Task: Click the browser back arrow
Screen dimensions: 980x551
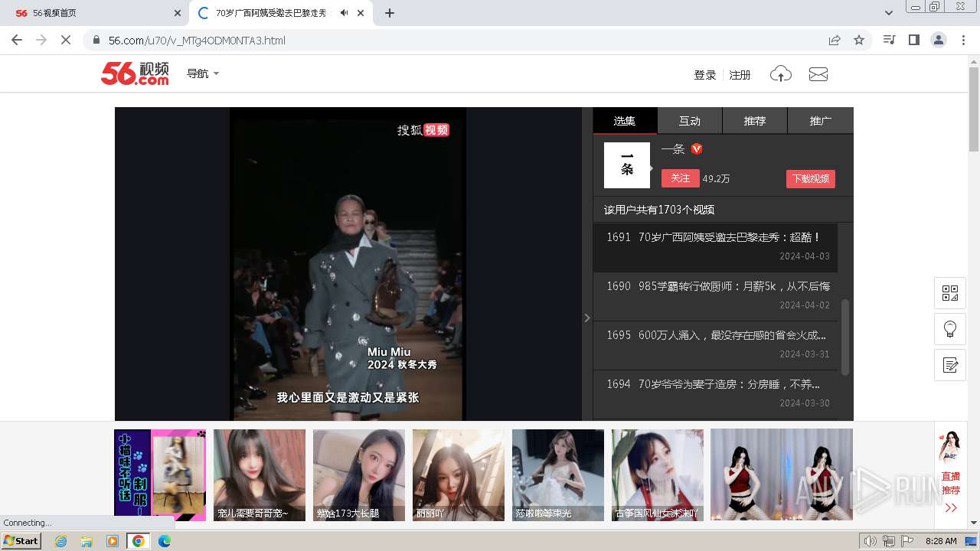Action: (x=17, y=40)
